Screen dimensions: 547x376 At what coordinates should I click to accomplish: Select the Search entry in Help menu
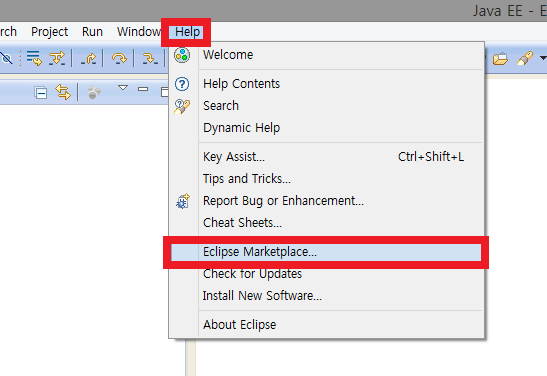(327, 106)
